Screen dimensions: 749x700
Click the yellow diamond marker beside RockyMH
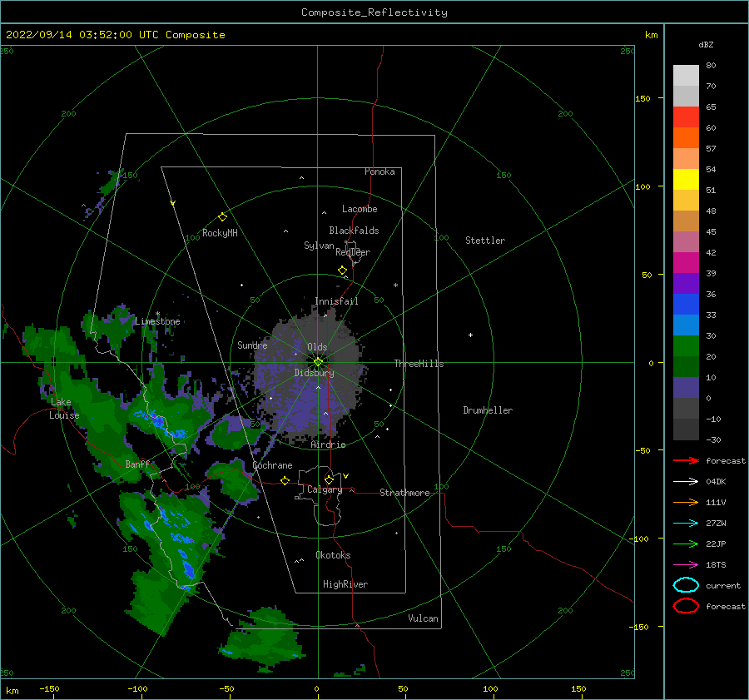click(x=222, y=217)
